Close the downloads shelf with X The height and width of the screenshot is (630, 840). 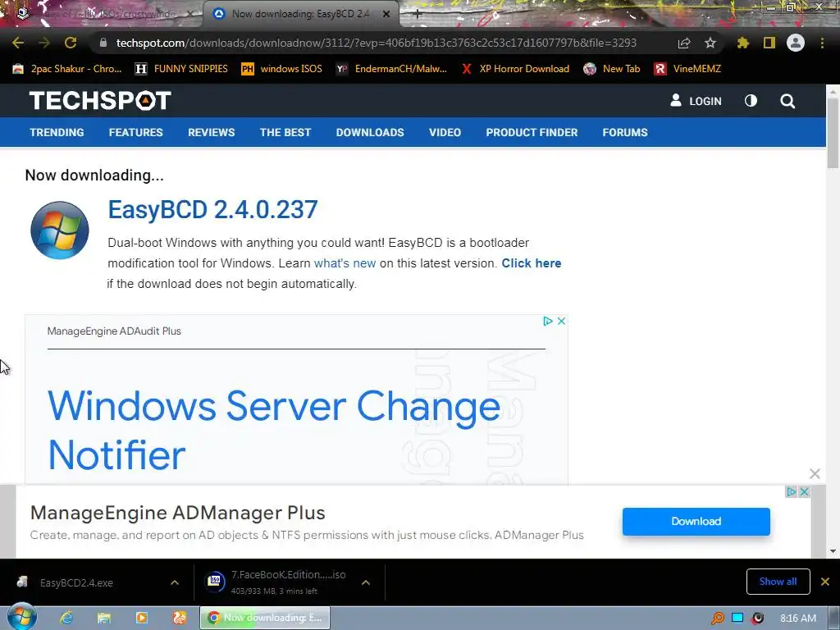(x=825, y=582)
